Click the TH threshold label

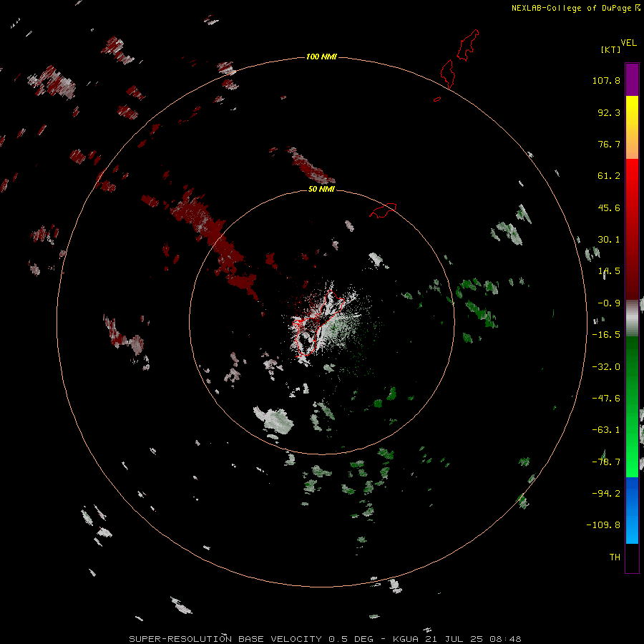click(615, 557)
